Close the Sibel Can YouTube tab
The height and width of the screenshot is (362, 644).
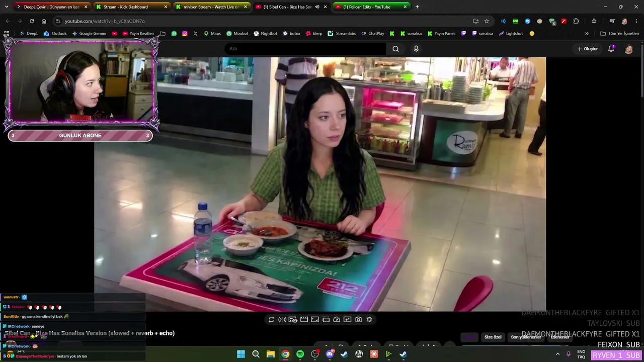(326, 7)
